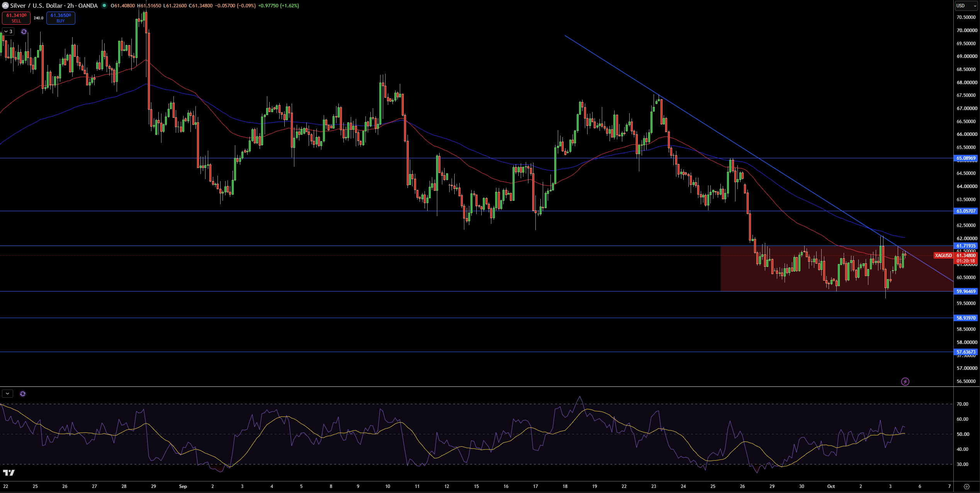Click the purple refresh icon near indicator legend
This screenshot has width=980, height=493.
[24, 32]
